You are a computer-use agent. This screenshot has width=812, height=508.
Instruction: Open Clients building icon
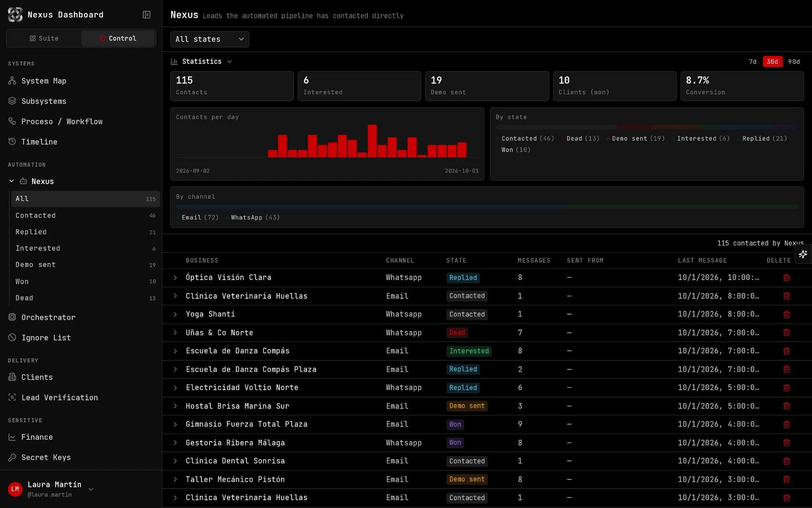[12, 377]
